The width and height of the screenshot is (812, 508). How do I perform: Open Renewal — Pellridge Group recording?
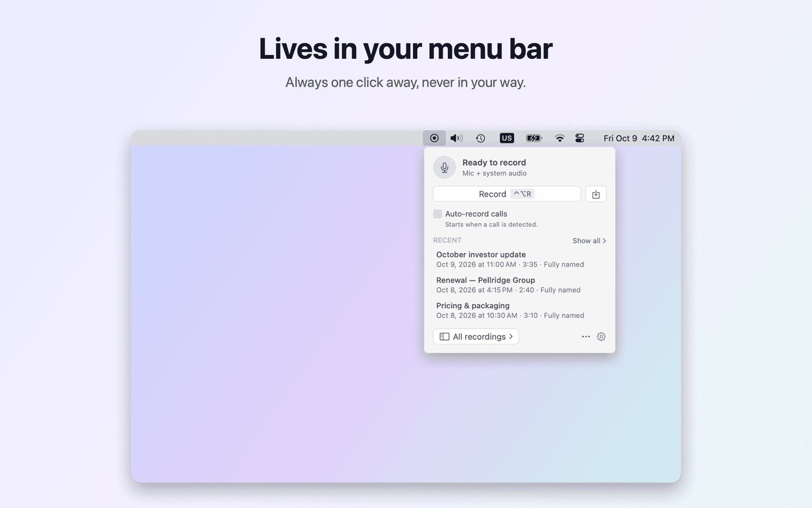(x=519, y=285)
